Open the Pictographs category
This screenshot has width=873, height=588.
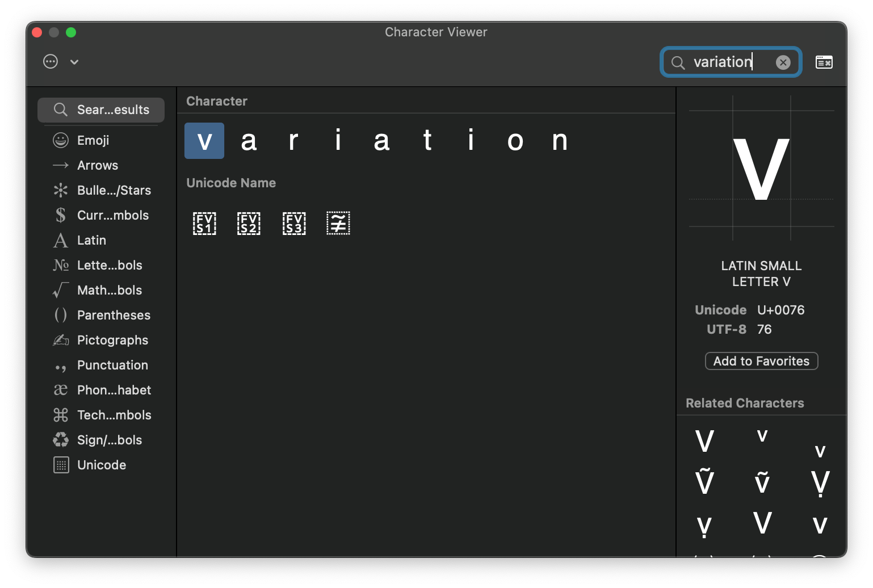click(101, 340)
